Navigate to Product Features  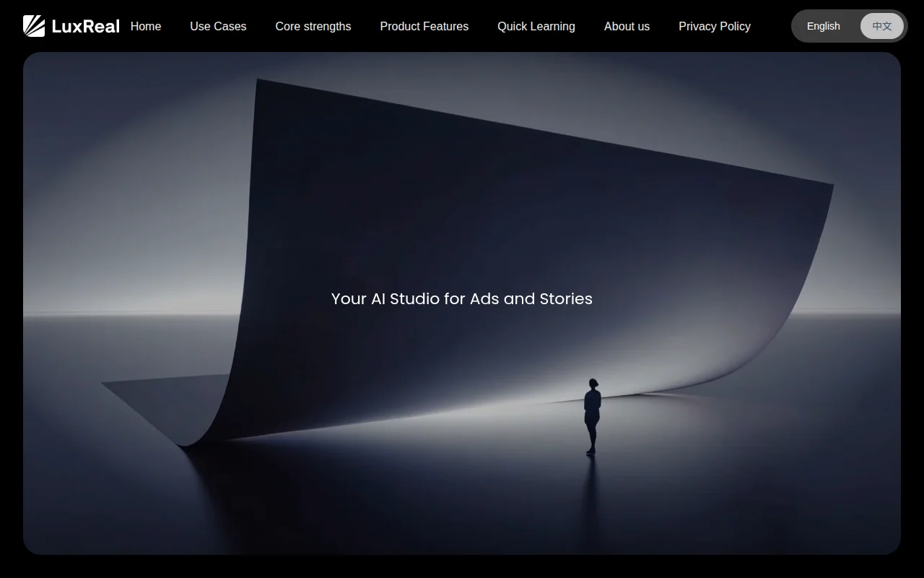tap(424, 26)
